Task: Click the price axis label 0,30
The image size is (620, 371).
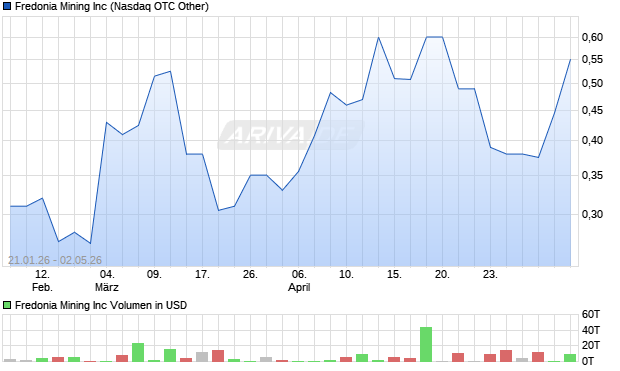Action: [592, 214]
